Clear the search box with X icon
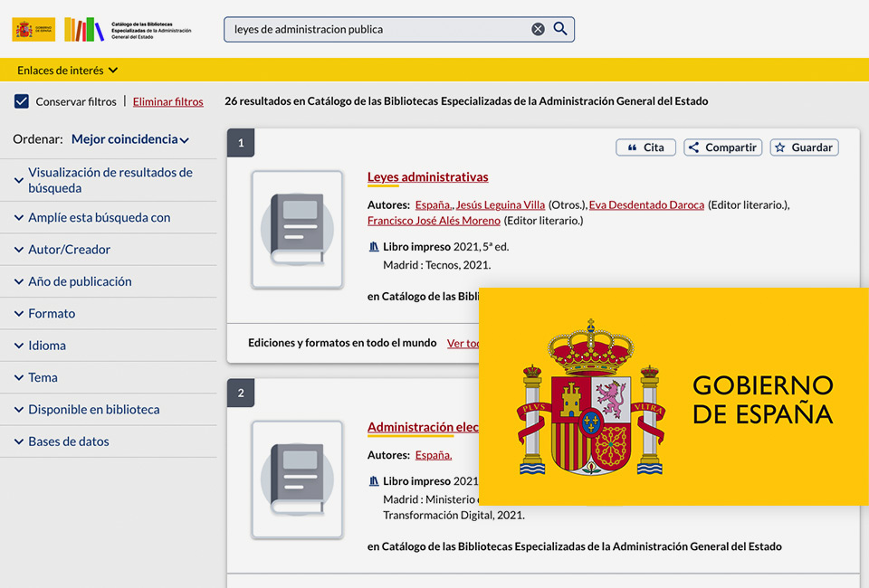The width and height of the screenshot is (869, 588). [x=538, y=29]
